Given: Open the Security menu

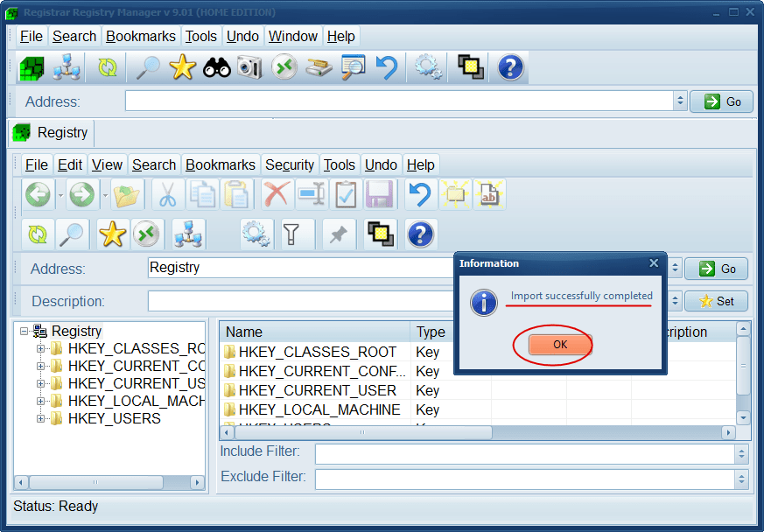Looking at the screenshot, I should tap(290, 164).
